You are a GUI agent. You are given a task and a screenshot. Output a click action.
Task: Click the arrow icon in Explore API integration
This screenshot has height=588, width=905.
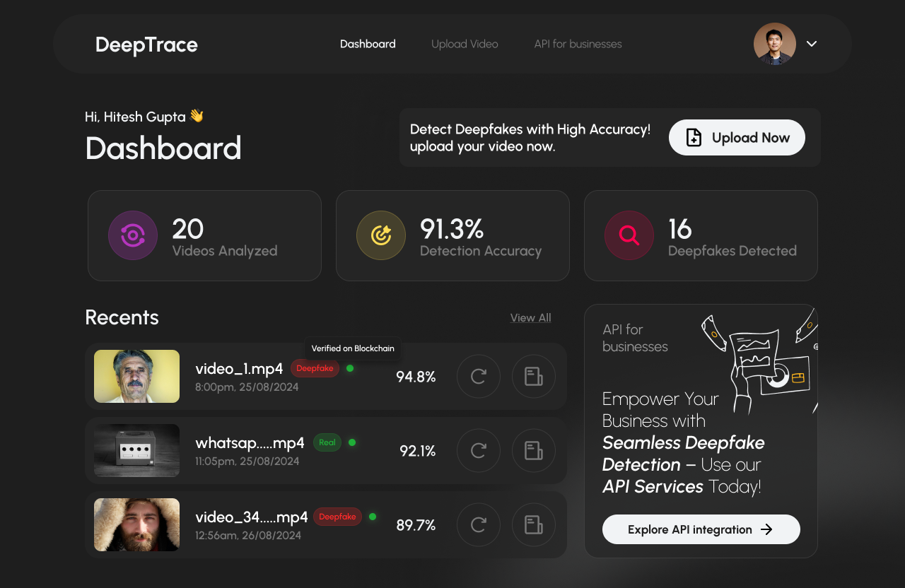pyautogui.click(x=766, y=529)
